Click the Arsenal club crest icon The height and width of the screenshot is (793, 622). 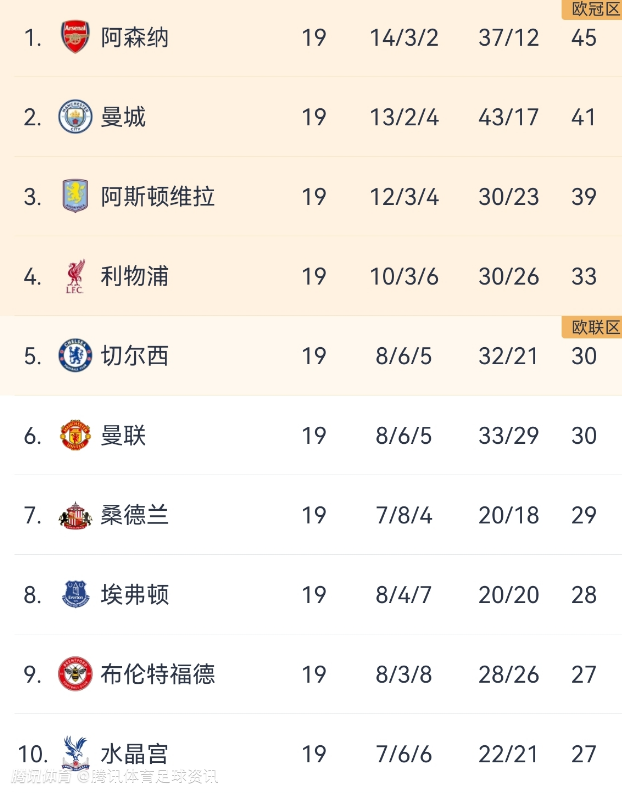(75, 38)
